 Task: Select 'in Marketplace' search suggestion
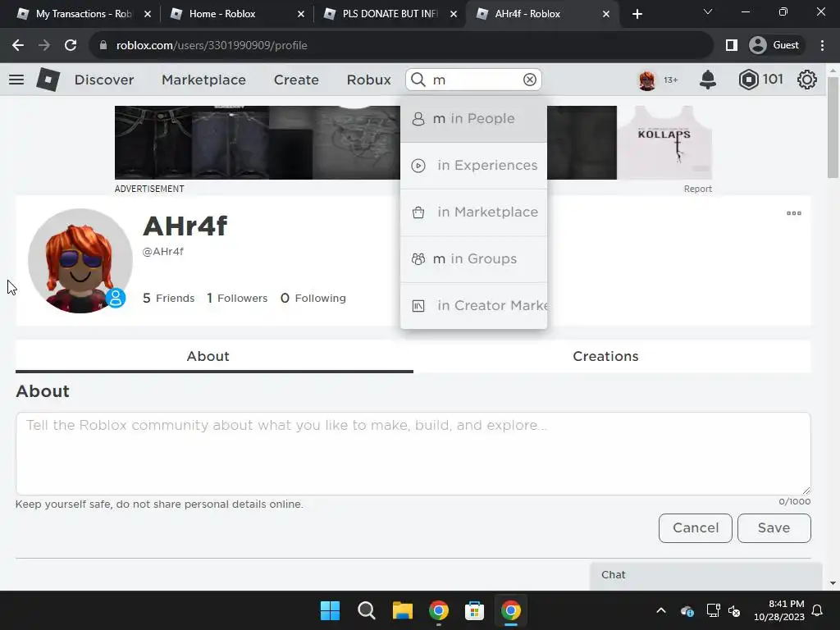(473, 212)
